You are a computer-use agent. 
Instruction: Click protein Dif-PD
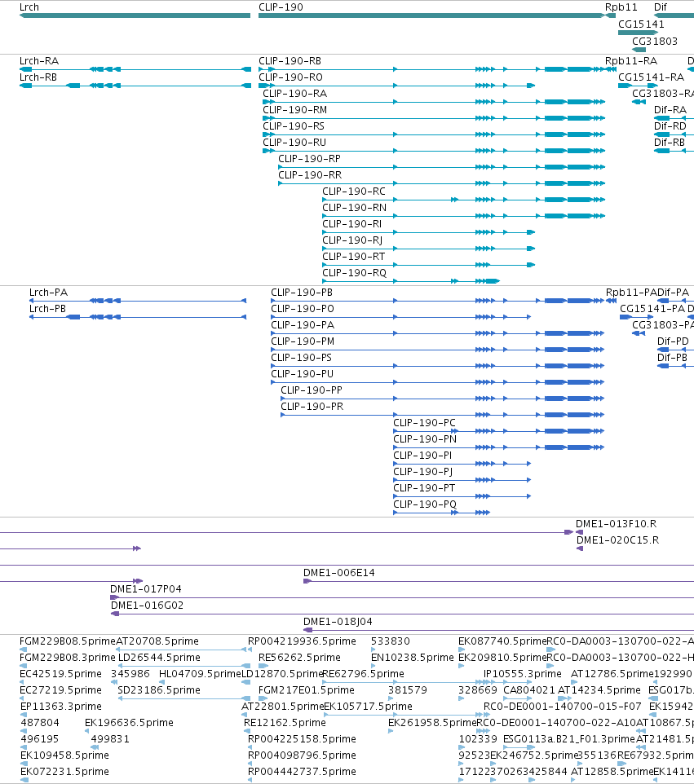pos(673,341)
